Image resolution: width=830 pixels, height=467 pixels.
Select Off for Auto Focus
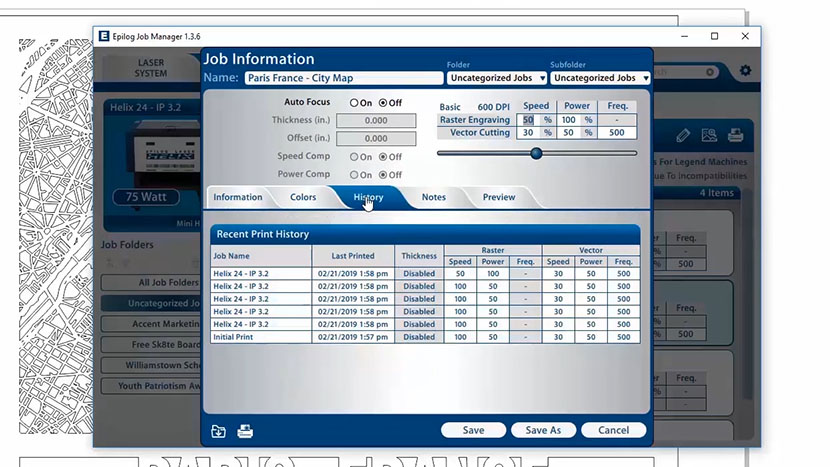click(383, 103)
